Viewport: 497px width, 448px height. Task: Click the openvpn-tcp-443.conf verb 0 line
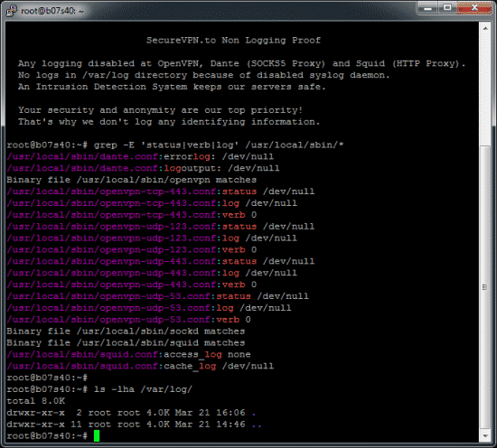[x=132, y=215]
